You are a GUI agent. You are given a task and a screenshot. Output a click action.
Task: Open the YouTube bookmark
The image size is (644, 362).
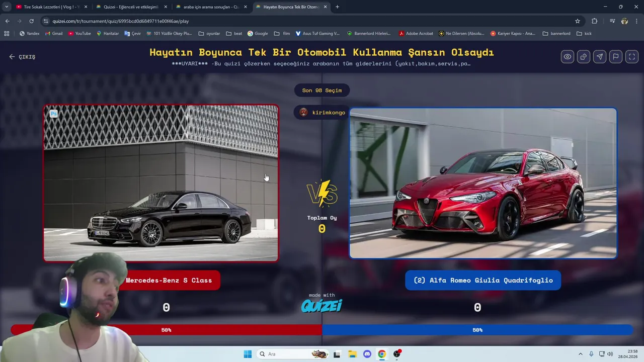tap(79, 33)
